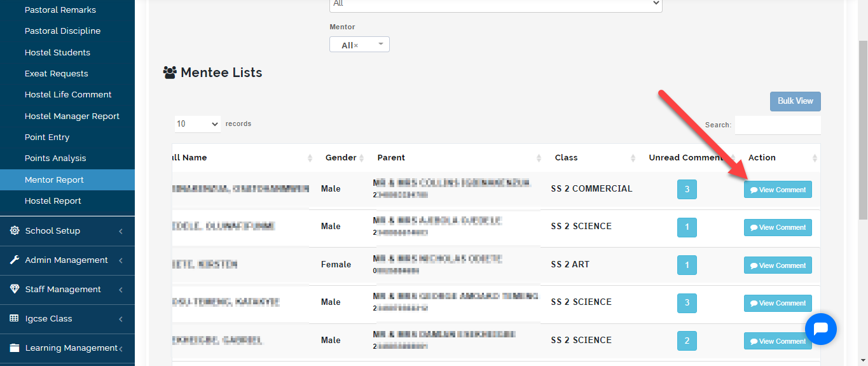Open the chat support bubble icon
The height and width of the screenshot is (366, 868).
pyautogui.click(x=820, y=329)
